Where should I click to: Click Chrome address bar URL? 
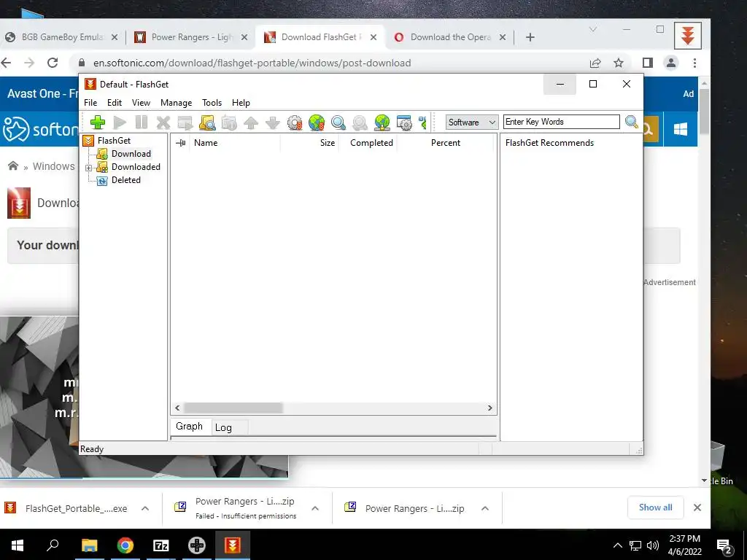[x=252, y=63]
